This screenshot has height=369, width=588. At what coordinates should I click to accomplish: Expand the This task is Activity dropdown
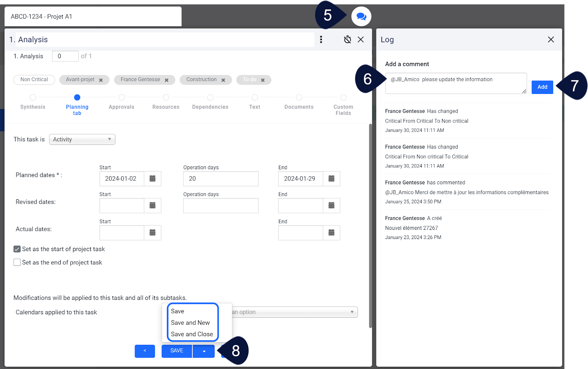click(82, 140)
